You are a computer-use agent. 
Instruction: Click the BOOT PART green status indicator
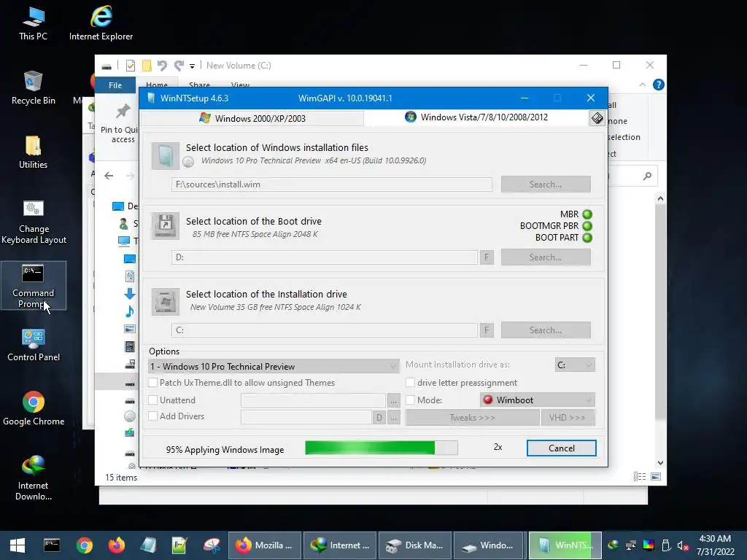pyautogui.click(x=587, y=238)
